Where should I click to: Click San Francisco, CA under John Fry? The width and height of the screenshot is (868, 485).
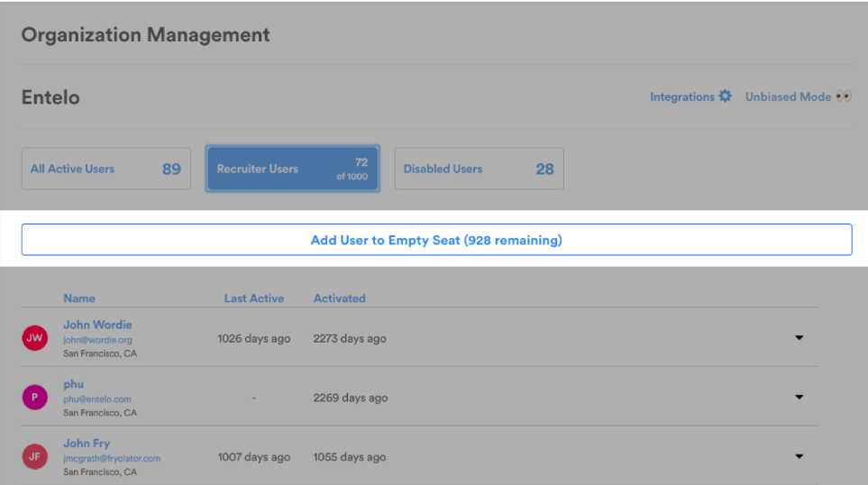100,471
